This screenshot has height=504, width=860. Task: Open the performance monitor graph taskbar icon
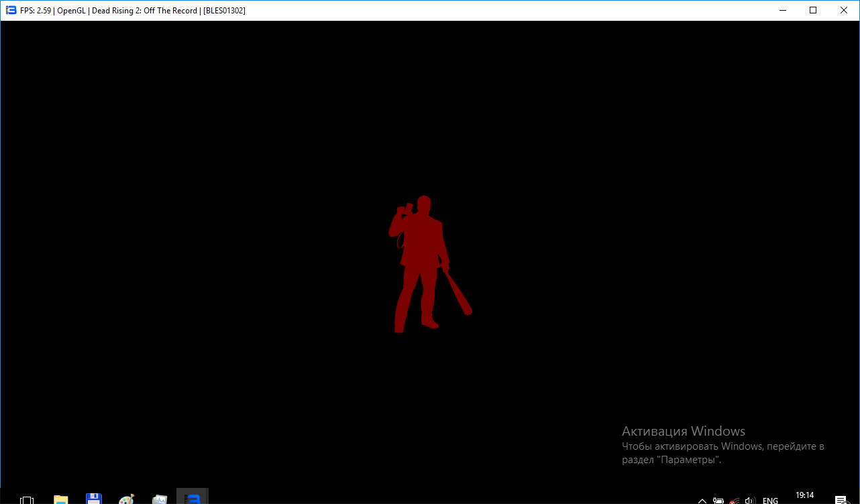[159, 499]
